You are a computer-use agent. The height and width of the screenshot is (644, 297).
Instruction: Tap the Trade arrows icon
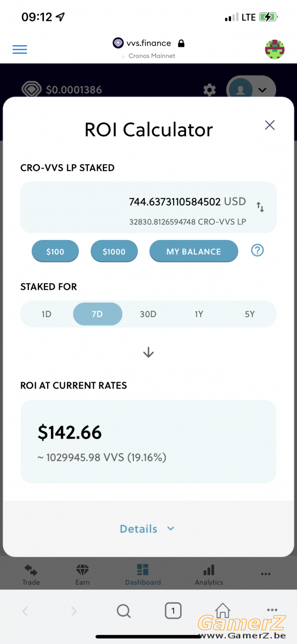click(31, 570)
